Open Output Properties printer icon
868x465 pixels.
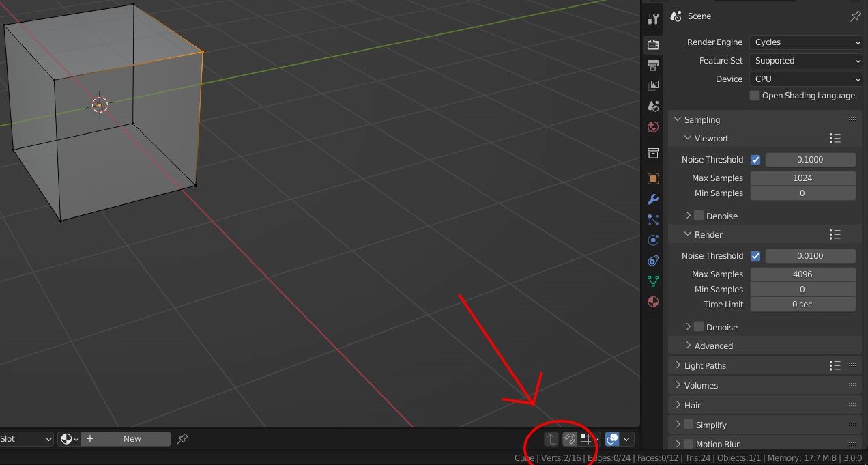[x=653, y=65]
